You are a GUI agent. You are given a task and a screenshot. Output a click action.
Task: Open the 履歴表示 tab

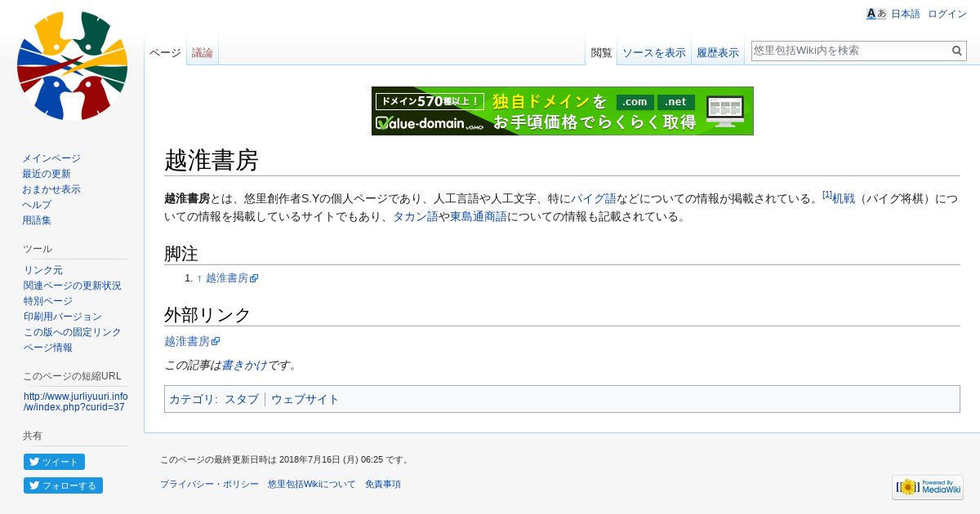tap(718, 52)
